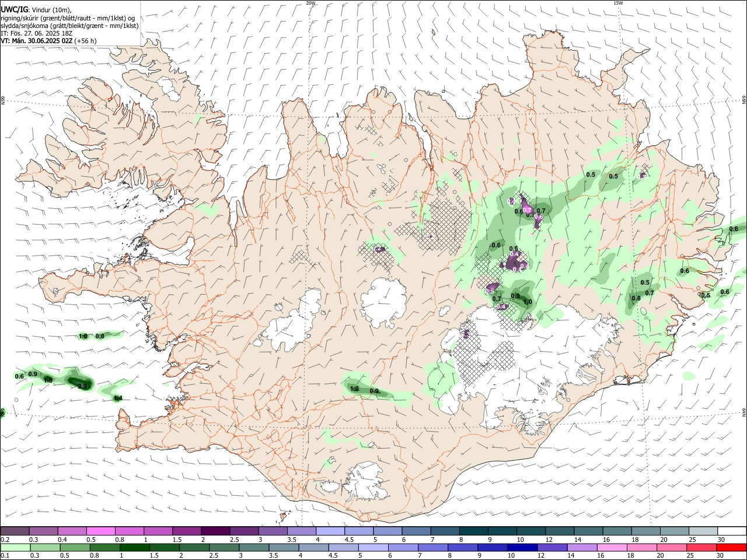Click the '0.2' label on the snow scale
747x560 pixels.
(5, 540)
